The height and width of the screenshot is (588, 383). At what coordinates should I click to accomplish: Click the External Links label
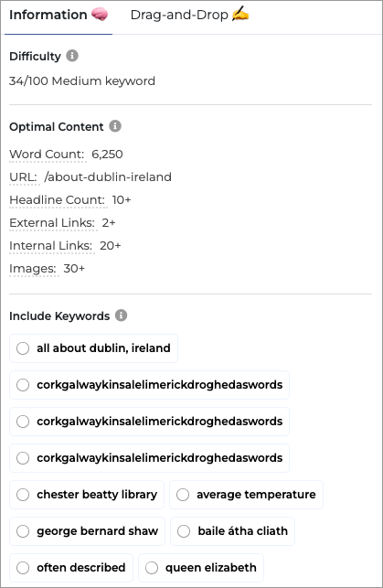pos(52,223)
